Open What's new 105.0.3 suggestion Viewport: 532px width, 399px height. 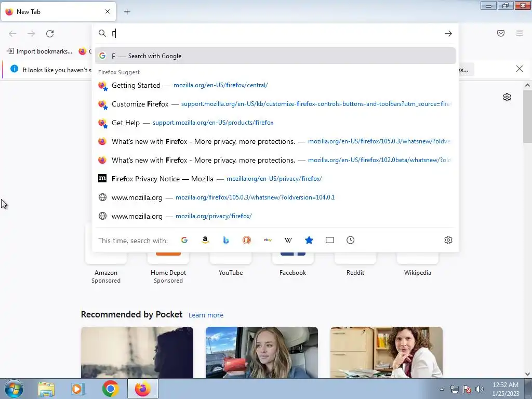click(275, 141)
